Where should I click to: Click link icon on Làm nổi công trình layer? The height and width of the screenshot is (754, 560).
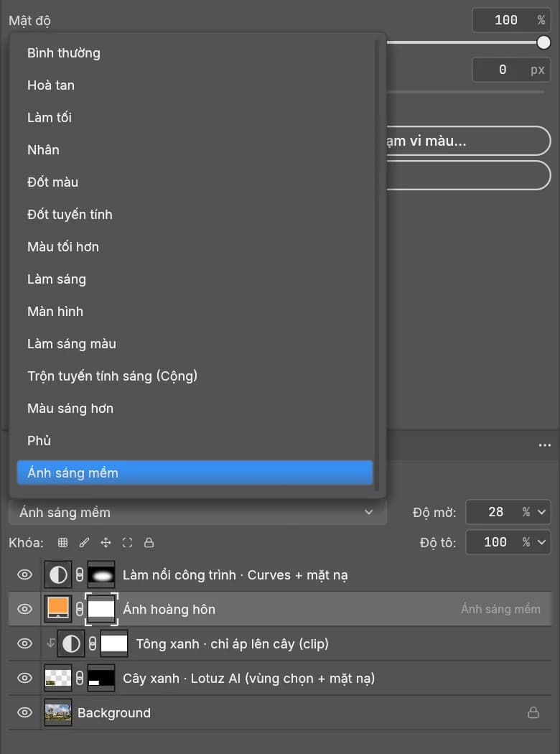pyautogui.click(x=80, y=574)
